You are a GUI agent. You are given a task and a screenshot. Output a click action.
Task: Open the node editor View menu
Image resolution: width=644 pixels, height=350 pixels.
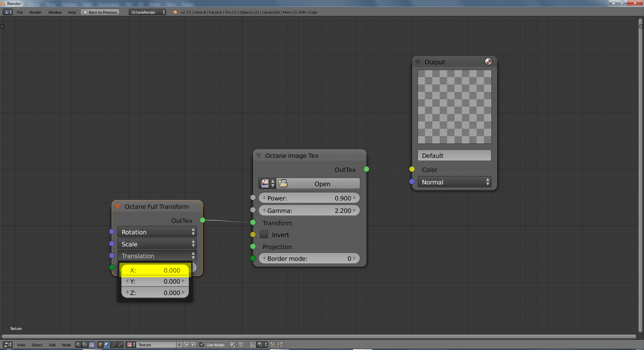point(21,345)
